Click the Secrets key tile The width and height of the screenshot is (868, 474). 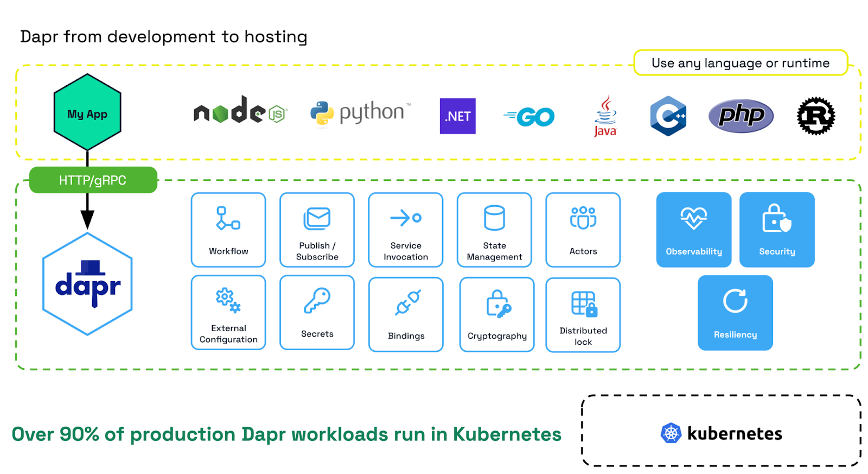click(x=317, y=312)
